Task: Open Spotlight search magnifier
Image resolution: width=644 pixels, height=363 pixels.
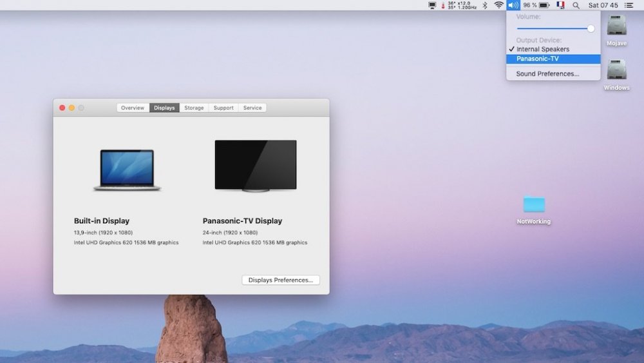Action: 576,5
